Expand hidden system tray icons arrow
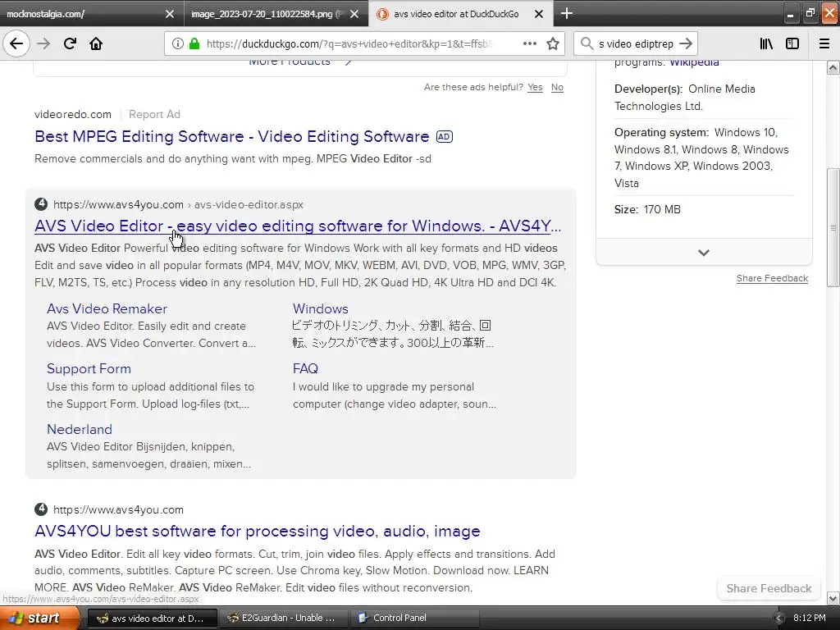This screenshot has height=630, width=840. pos(778,619)
